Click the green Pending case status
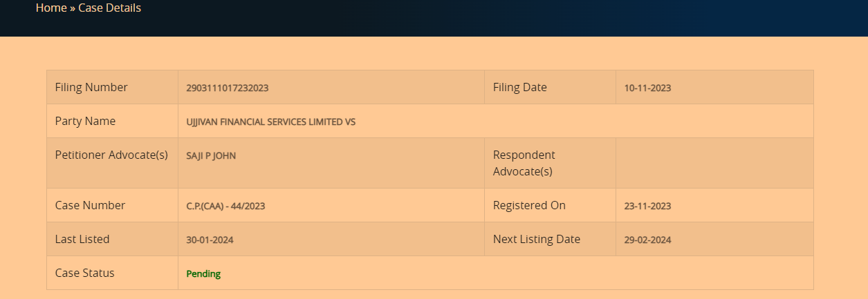 tap(203, 273)
